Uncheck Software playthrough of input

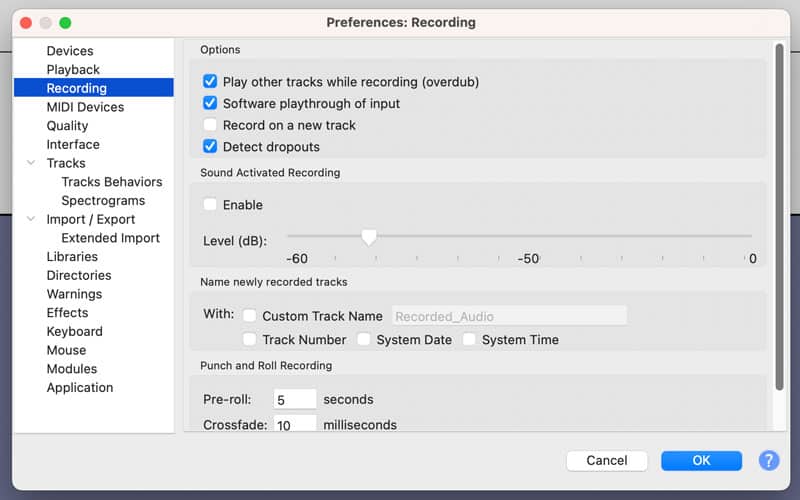(210, 103)
